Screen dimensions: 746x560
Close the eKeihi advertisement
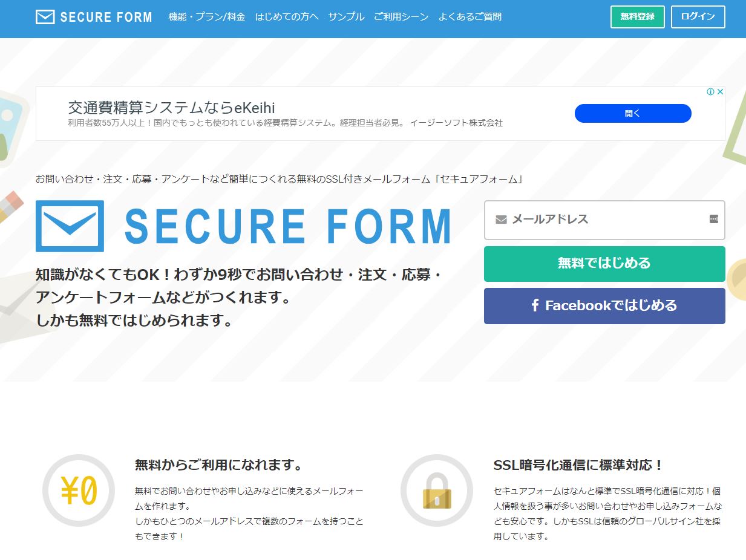point(720,92)
